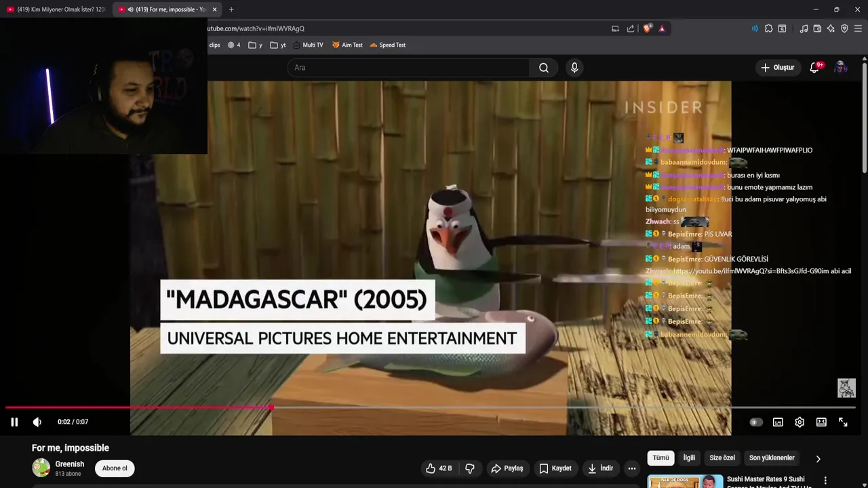Subscribe using the 'Abone ol' button
The width and height of the screenshot is (868, 488).
[x=115, y=468]
